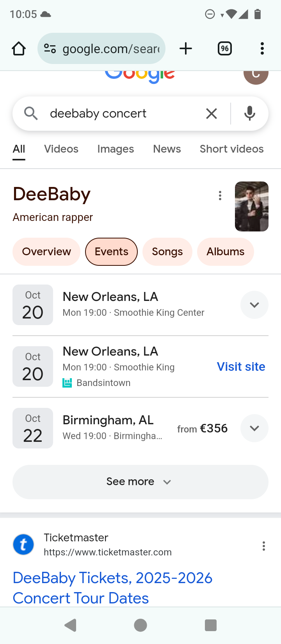This screenshot has height=644, width=281.
Task: Switch to the Images search tab
Action: [116, 149]
